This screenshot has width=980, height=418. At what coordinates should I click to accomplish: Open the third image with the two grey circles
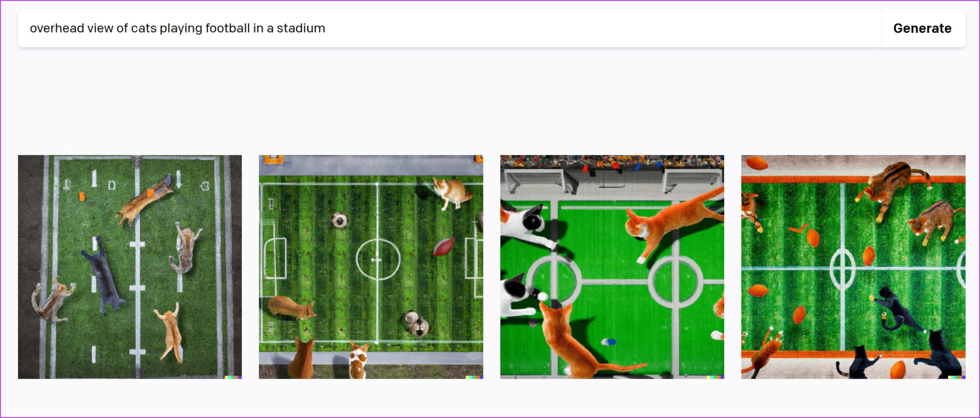tap(612, 267)
